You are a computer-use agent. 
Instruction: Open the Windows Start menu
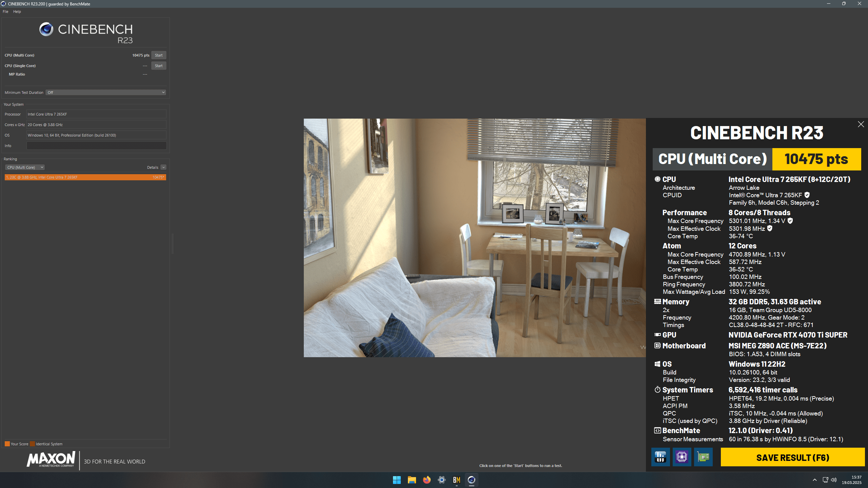(397, 480)
